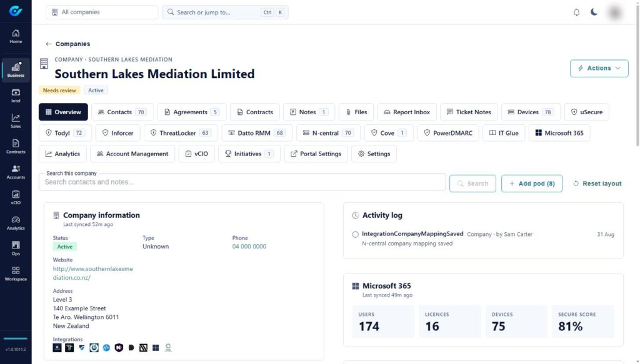Viewport: 640px width, 364px height.
Task: Open the Actions dropdown
Action: coord(599,69)
